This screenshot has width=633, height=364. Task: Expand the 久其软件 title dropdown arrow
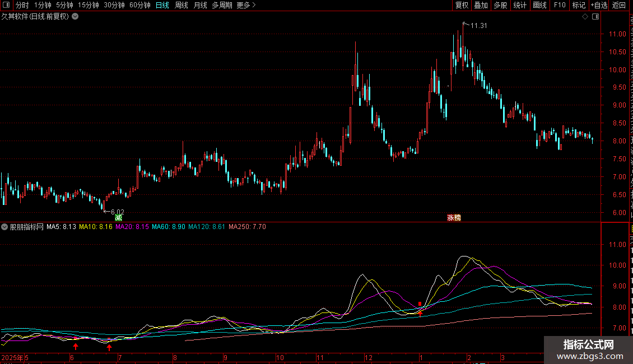[x=75, y=17]
